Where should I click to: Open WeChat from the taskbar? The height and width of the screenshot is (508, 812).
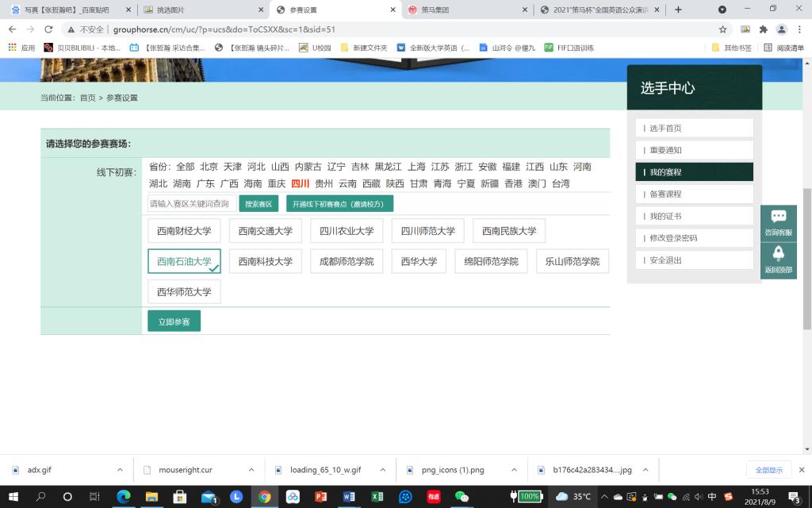tap(462, 497)
